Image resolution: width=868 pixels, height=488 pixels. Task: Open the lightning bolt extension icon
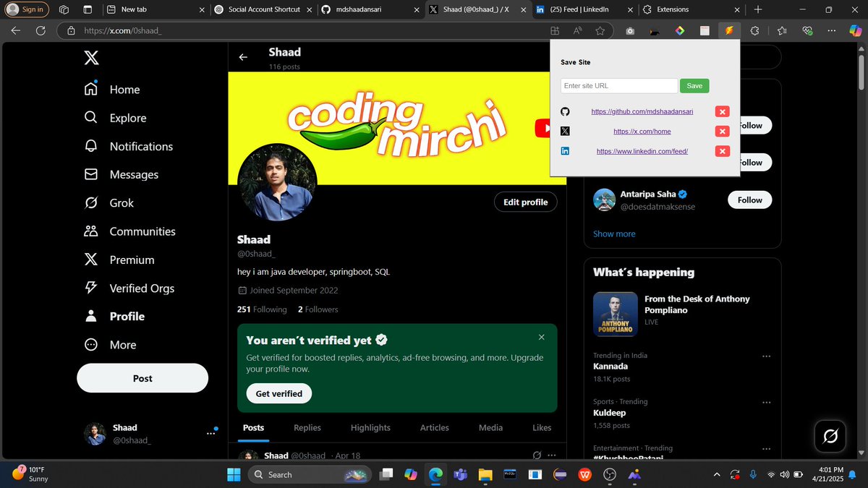[730, 30]
